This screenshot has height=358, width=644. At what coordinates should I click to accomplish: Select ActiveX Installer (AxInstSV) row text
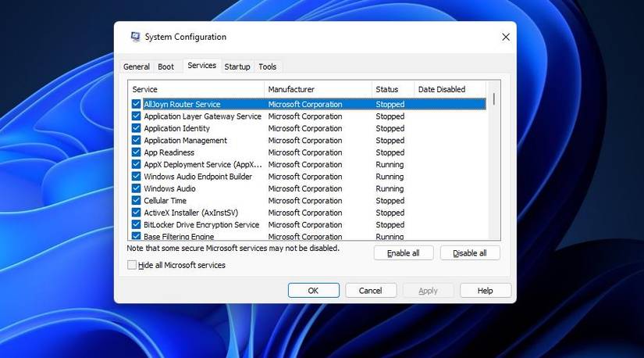coord(191,213)
